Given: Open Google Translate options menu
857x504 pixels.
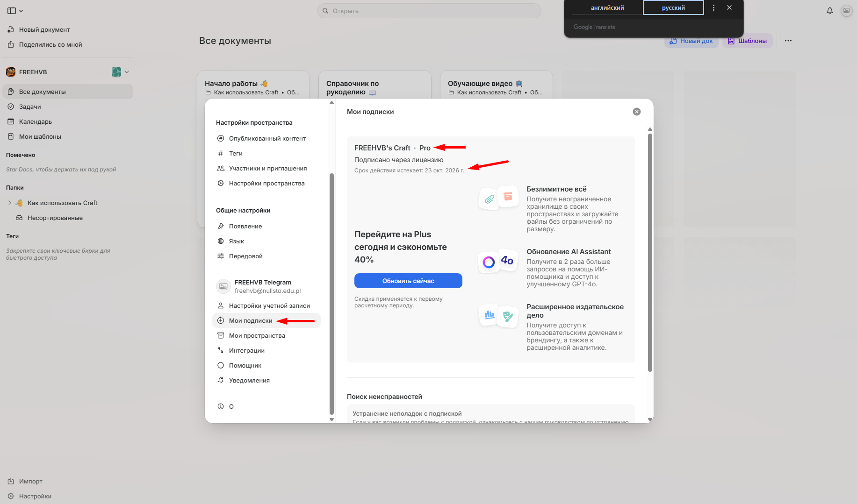Looking at the screenshot, I should coord(713,8).
